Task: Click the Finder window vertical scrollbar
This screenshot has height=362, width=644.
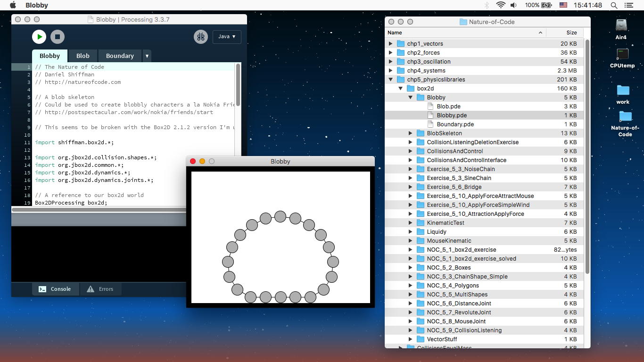Action: coord(587,156)
